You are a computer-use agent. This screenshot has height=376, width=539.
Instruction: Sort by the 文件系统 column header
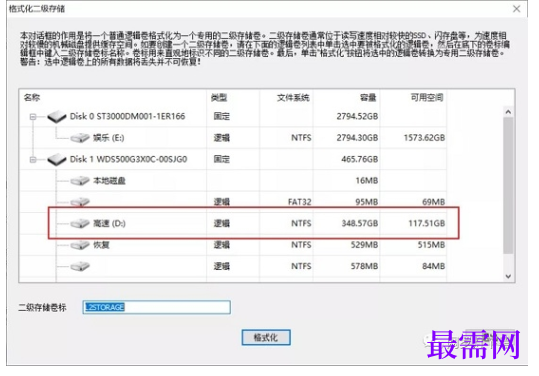293,98
